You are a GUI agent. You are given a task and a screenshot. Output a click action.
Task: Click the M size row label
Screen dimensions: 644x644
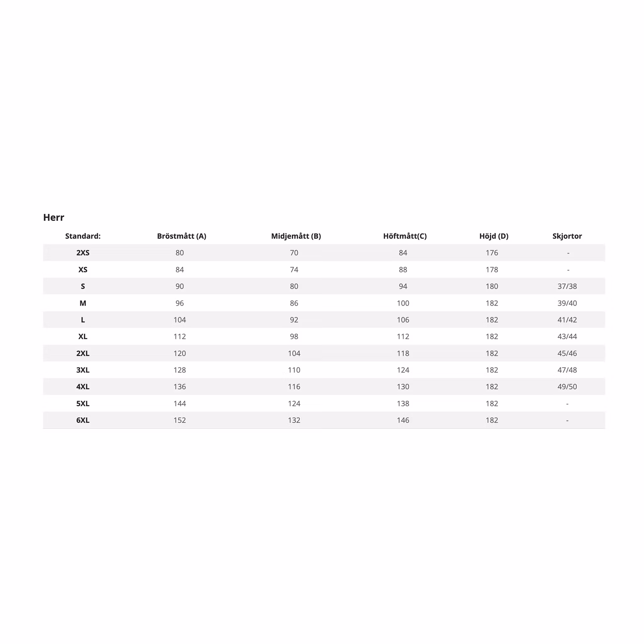click(83, 303)
